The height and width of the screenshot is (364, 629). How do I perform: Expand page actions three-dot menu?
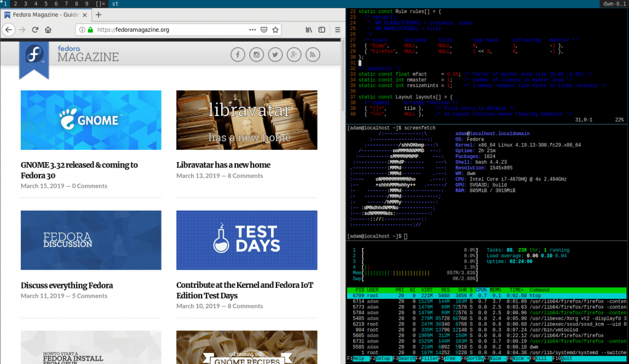(251, 29)
